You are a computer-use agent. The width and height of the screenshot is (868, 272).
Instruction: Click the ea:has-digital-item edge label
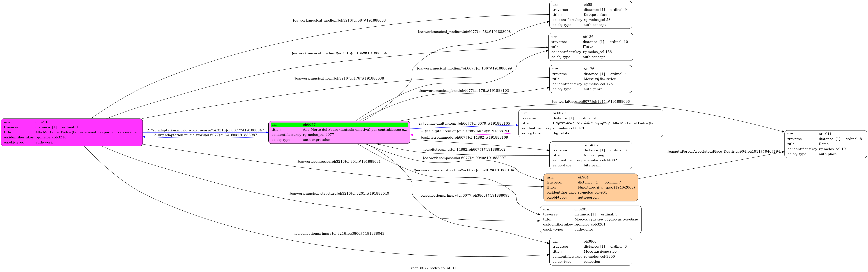pyautogui.click(x=464, y=124)
